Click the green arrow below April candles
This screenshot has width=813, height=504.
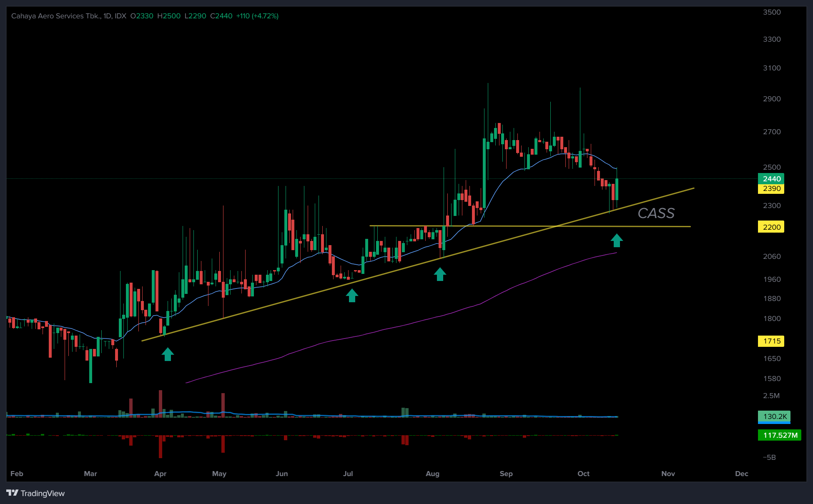click(168, 354)
